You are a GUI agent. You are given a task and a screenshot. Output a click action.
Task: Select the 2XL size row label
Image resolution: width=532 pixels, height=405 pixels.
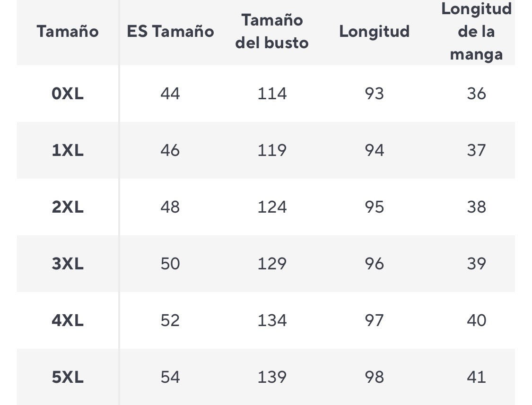pos(68,207)
